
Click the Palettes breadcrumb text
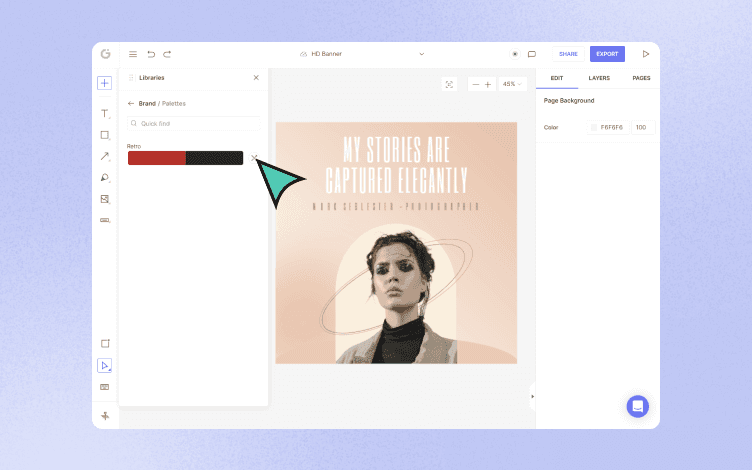pos(174,104)
